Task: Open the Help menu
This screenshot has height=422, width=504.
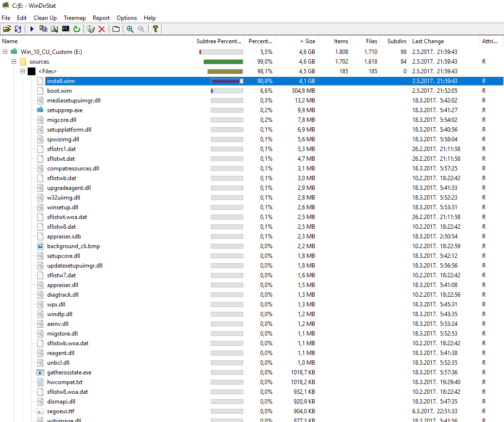Action: pyautogui.click(x=150, y=18)
